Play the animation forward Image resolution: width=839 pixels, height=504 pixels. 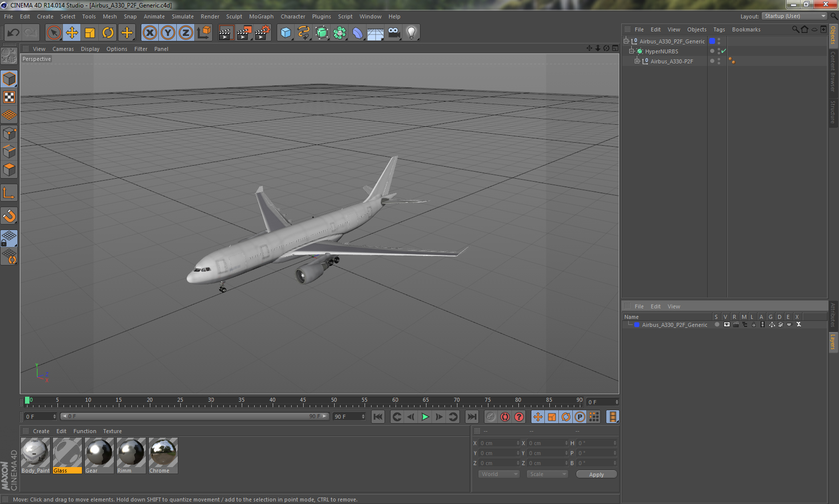click(425, 417)
